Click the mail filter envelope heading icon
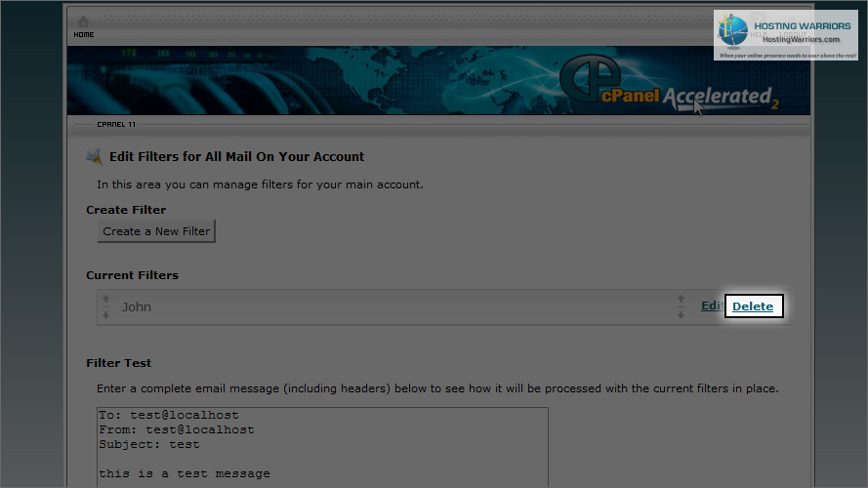The width and height of the screenshot is (868, 488). (95, 157)
